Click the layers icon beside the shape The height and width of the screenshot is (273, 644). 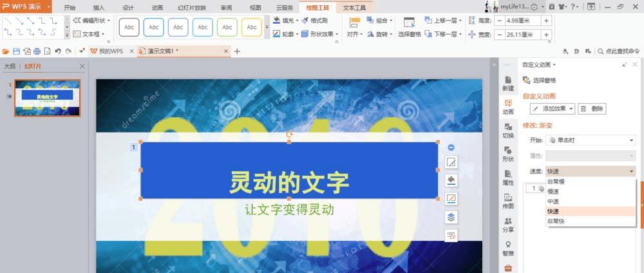(x=451, y=217)
